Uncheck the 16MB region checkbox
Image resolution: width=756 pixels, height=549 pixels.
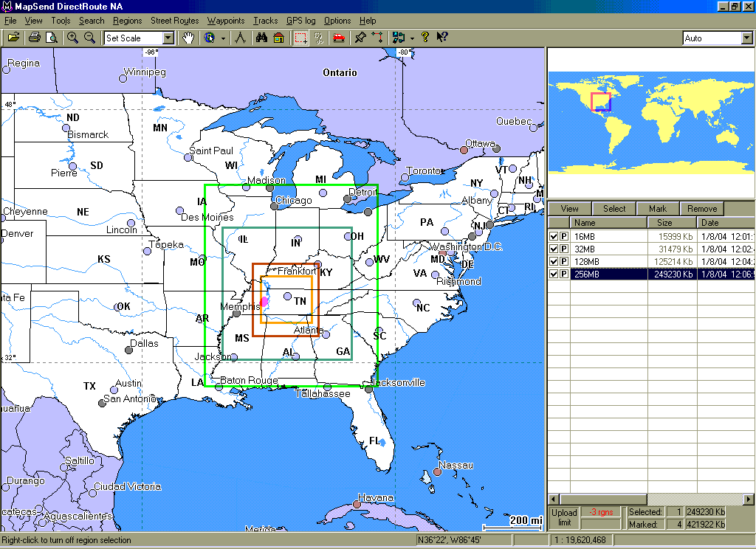(x=554, y=236)
